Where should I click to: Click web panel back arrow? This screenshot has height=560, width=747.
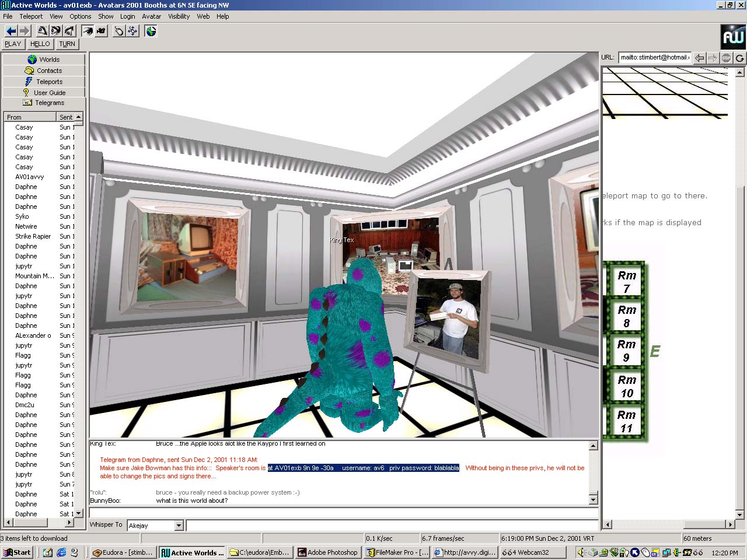pos(699,58)
